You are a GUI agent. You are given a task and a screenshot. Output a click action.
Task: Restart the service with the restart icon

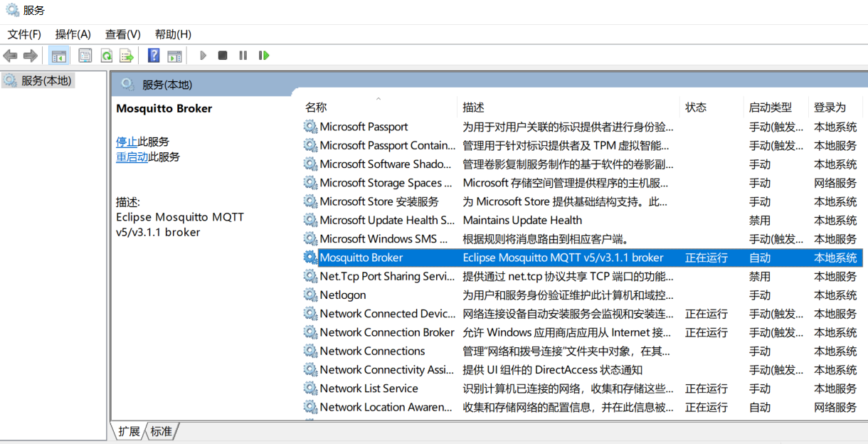[x=263, y=55]
